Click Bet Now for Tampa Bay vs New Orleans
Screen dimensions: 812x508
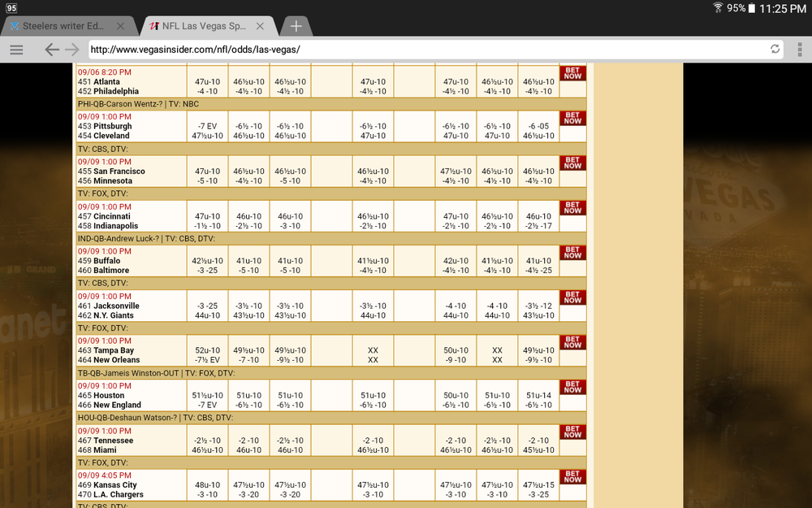click(x=572, y=342)
